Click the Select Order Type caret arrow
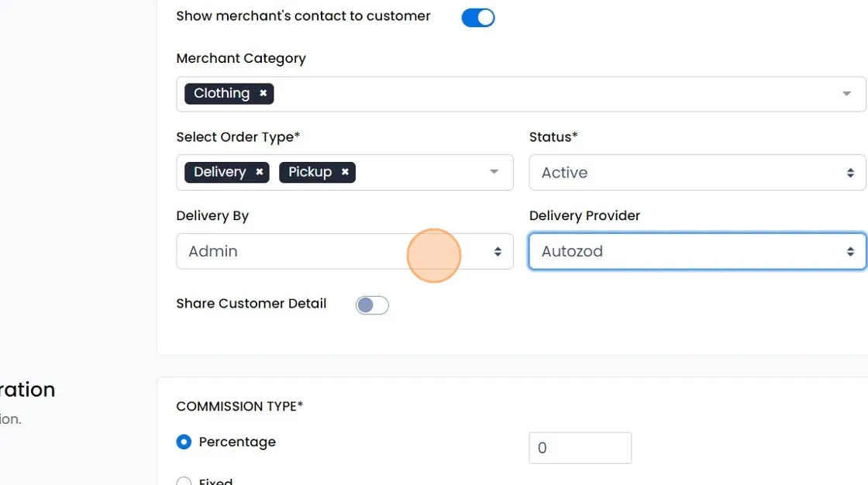The image size is (868, 485). 494,172
